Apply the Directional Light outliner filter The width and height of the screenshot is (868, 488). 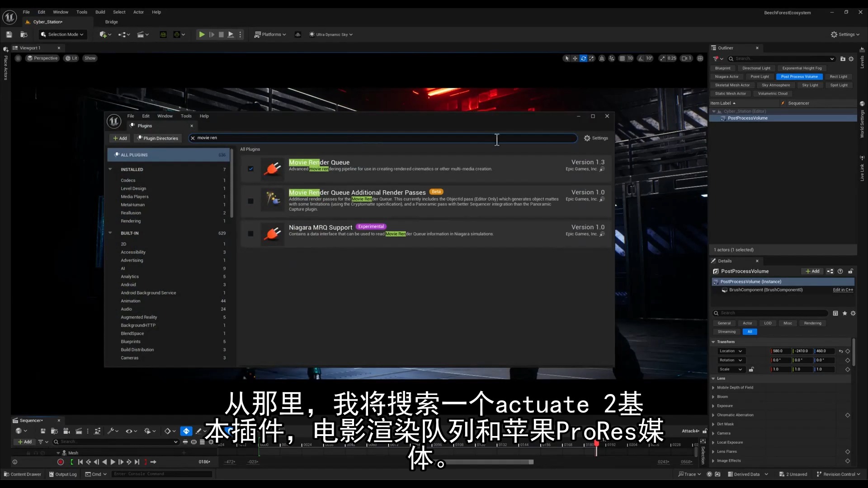coord(756,68)
